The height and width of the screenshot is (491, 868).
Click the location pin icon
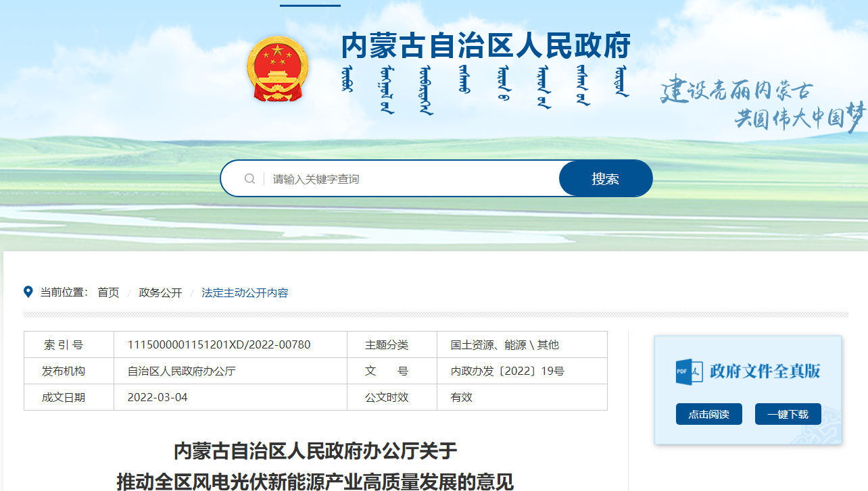(x=28, y=292)
